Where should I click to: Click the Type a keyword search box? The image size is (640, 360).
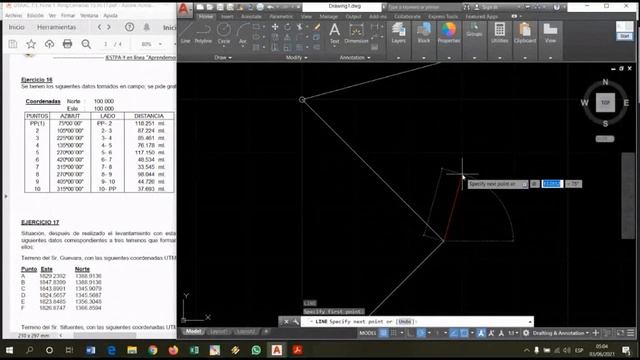tap(424, 7)
